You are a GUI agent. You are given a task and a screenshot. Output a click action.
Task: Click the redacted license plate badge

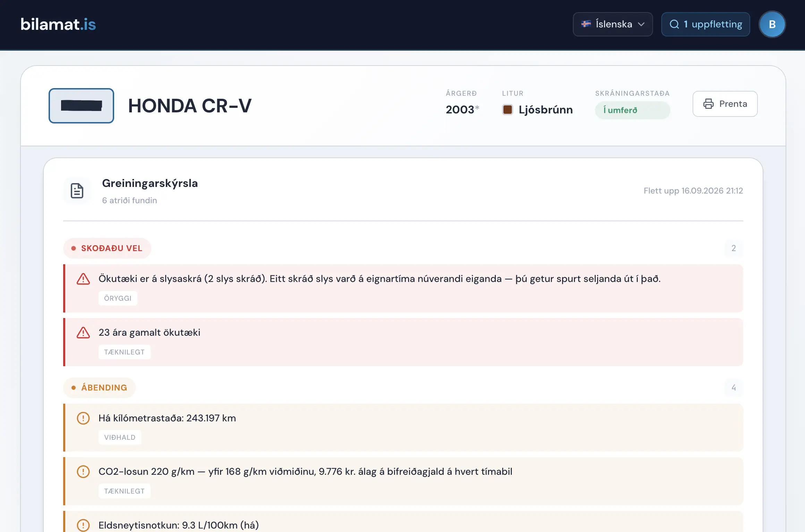[x=81, y=106]
